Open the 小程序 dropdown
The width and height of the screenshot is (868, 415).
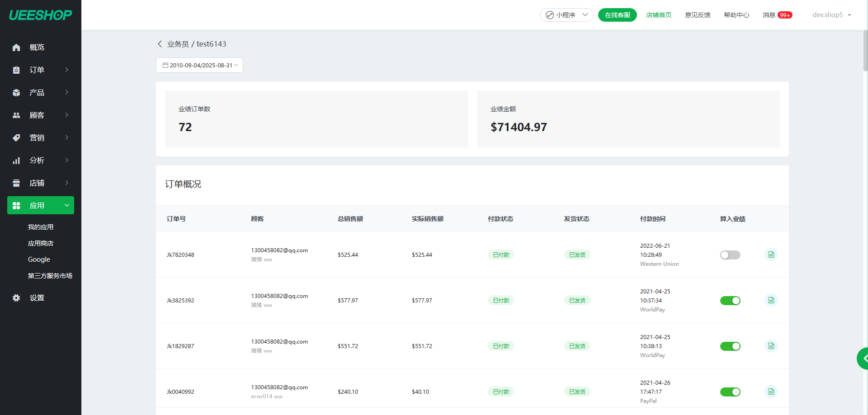tap(566, 15)
